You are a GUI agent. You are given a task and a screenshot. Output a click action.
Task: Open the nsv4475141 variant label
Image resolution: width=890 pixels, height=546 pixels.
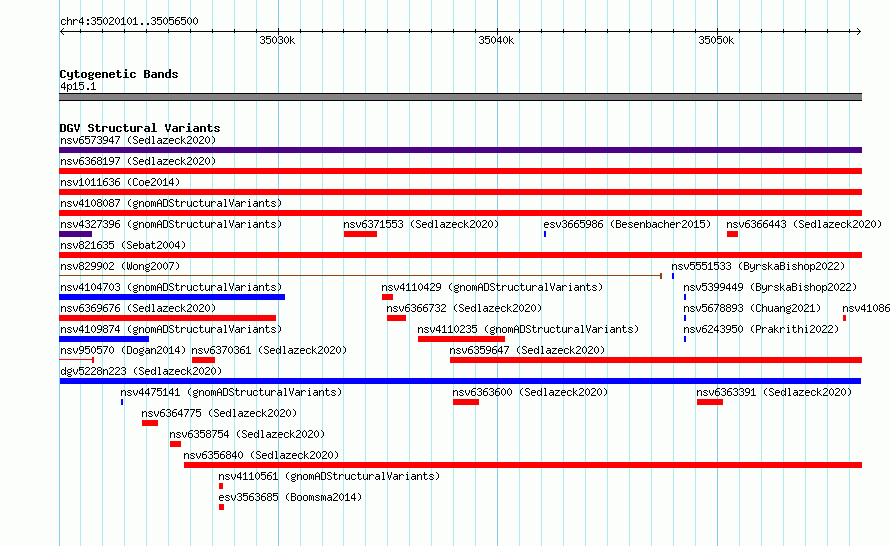pos(231,392)
